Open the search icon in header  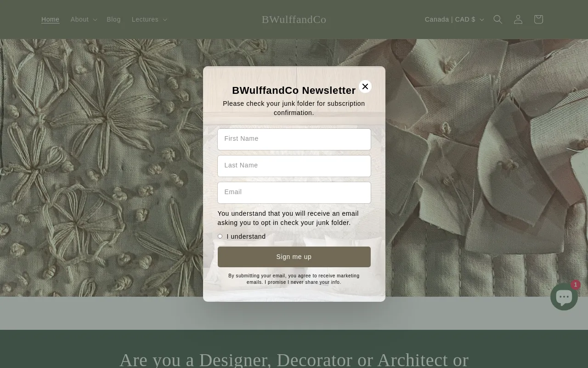(498, 19)
